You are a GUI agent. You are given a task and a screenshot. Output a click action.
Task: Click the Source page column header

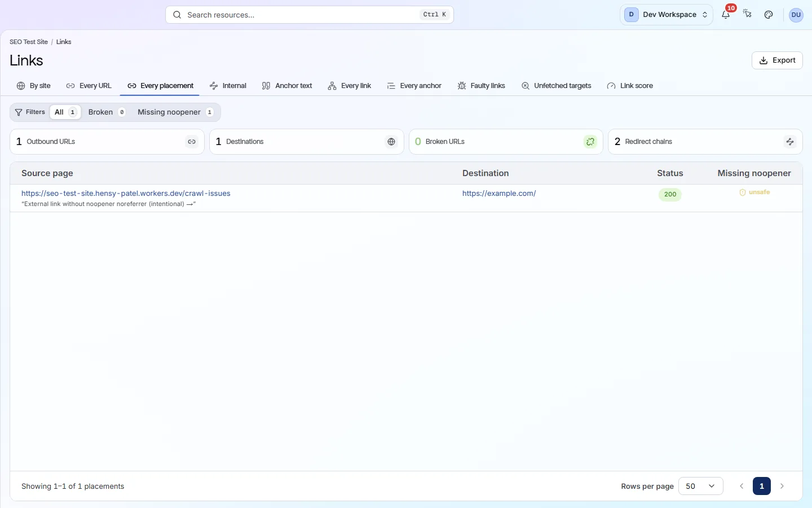(x=47, y=173)
